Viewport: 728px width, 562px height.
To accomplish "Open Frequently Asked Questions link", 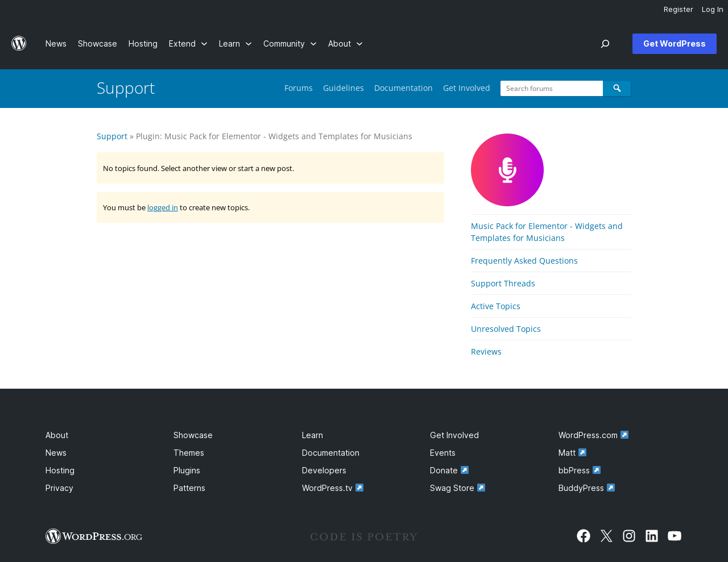I will click(524, 261).
